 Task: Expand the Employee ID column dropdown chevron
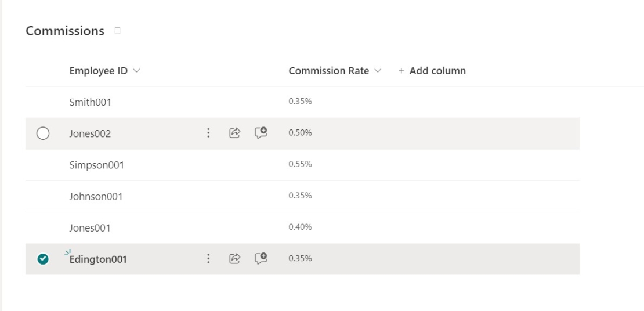click(137, 71)
